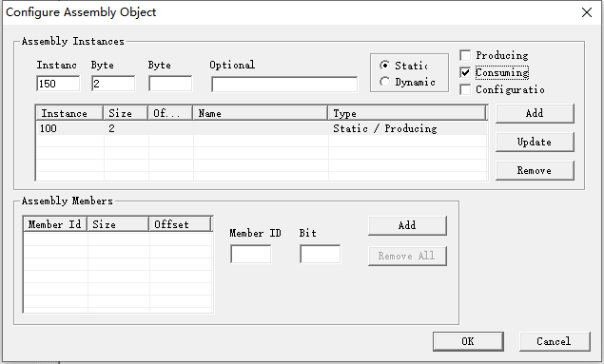Confirm with the OK button
Viewport: 604px width, 364px height.
coord(468,341)
